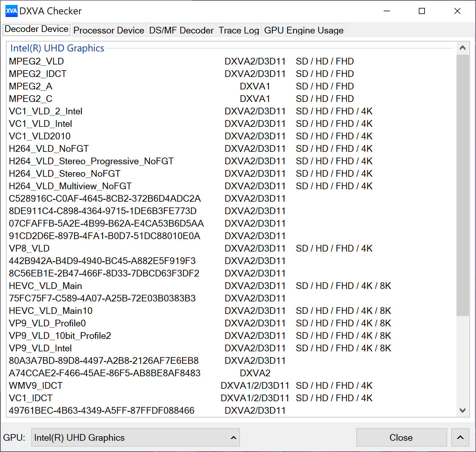This screenshot has height=452, width=476.
Task: Select the H264_VLD_Stereo_Progressive_NoFGT row
Action: point(231,161)
